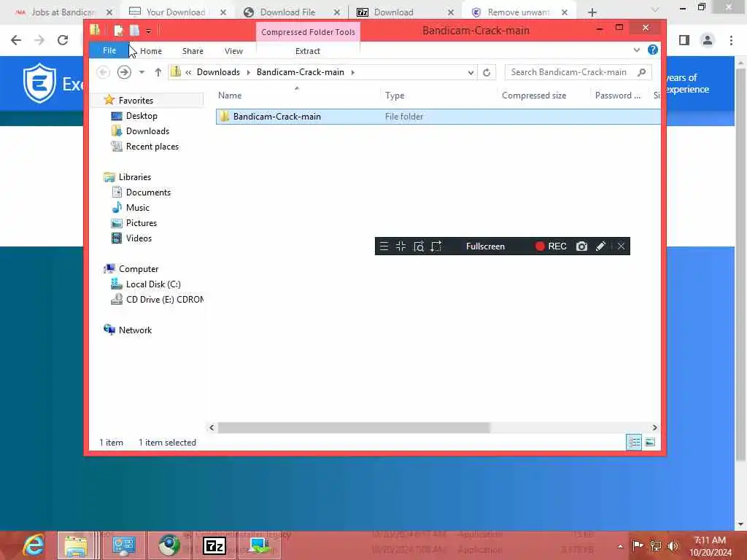Take screenshot with Bandicam camera icon

click(x=581, y=246)
